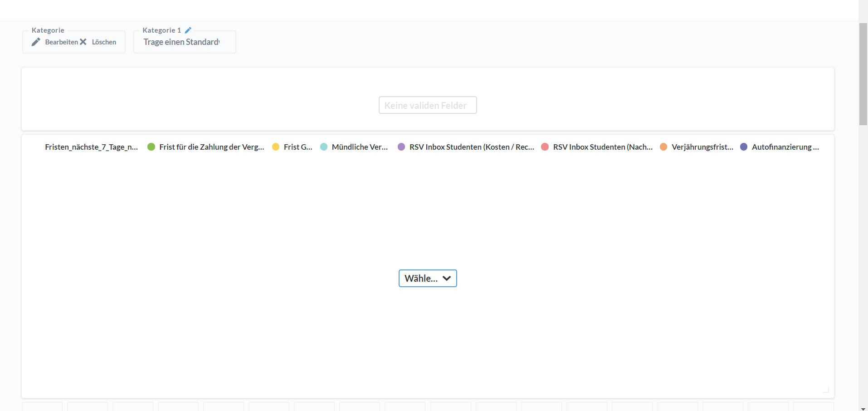Click the Bearbeiten button

[55, 42]
